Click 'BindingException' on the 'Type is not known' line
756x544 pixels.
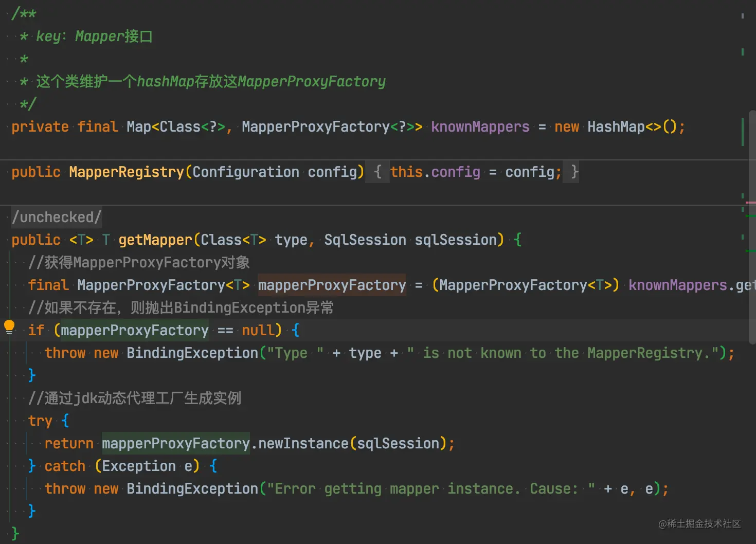[192, 353]
